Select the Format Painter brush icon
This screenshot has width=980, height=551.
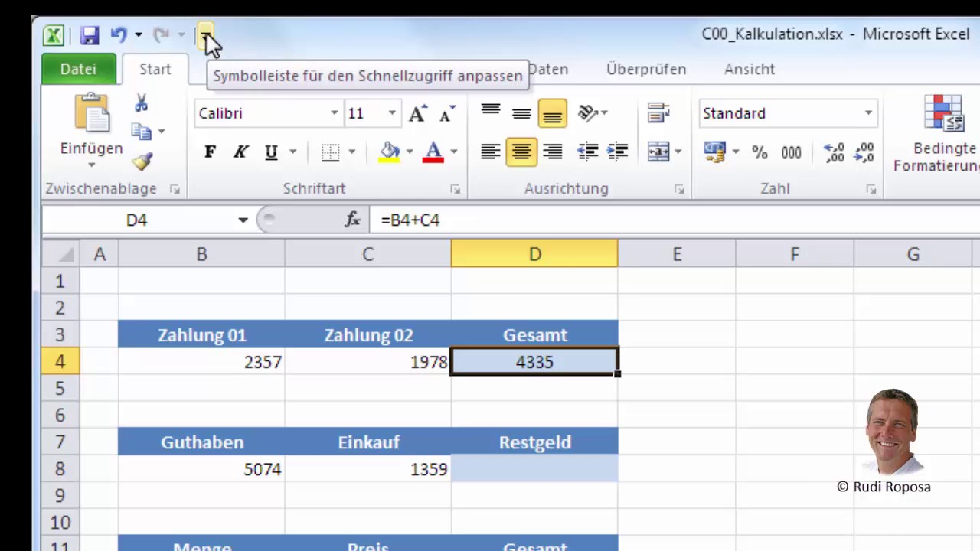tap(142, 161)
